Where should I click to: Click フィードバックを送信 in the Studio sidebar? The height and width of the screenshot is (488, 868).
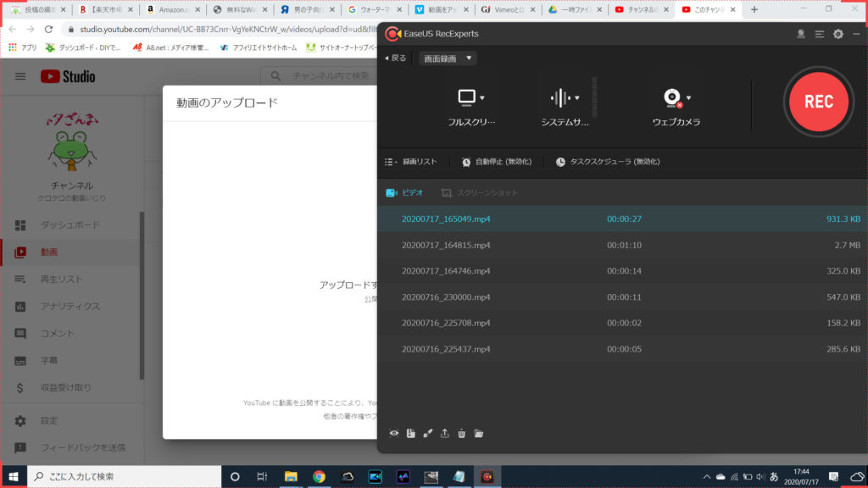71,447
